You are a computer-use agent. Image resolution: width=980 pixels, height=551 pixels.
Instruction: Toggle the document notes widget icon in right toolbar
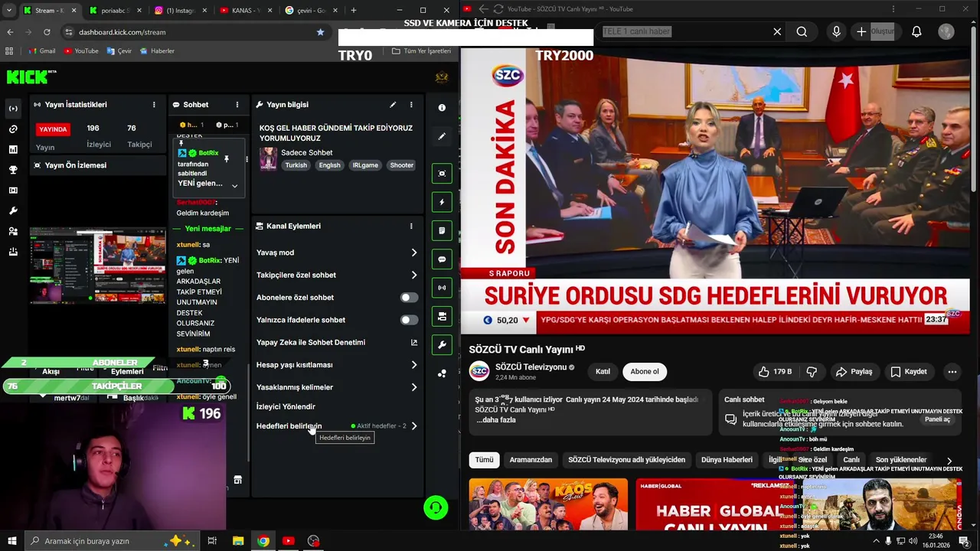tap(442, 230)
